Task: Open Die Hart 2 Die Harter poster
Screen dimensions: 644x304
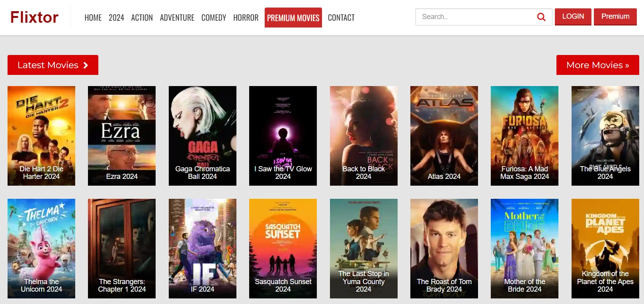Action: pyautogui.click(x=41, y=136)
